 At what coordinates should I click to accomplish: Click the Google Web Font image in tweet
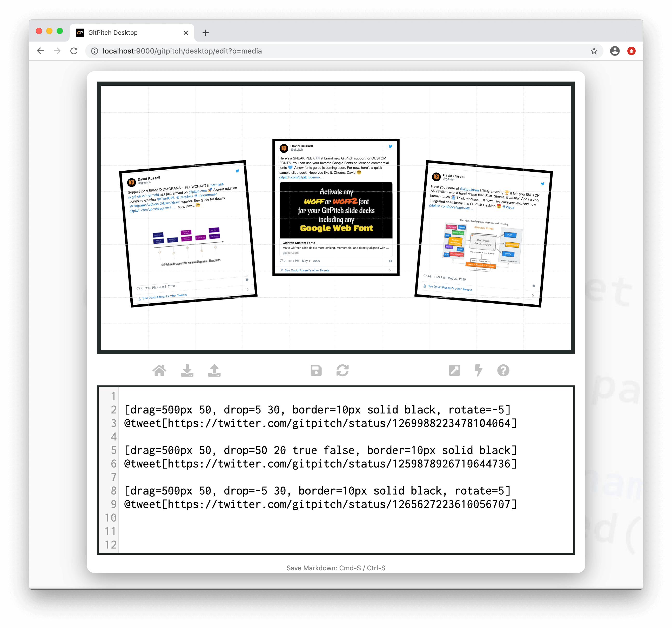click(x=336, y=210)
